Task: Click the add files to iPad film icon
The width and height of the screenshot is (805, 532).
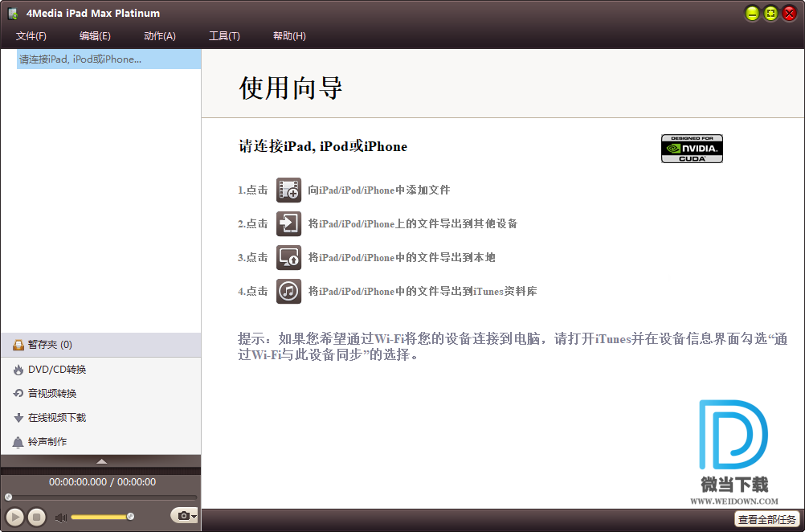Action: pos(288,190)
